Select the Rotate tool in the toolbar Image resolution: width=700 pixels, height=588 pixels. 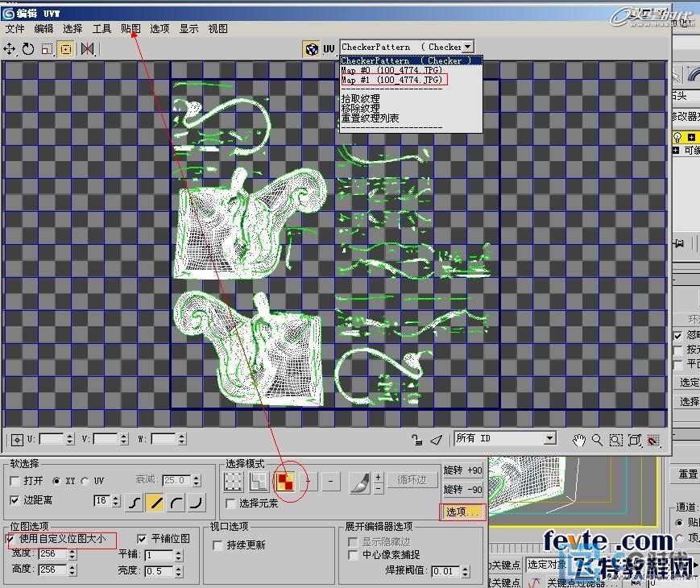tap(28, 48)
